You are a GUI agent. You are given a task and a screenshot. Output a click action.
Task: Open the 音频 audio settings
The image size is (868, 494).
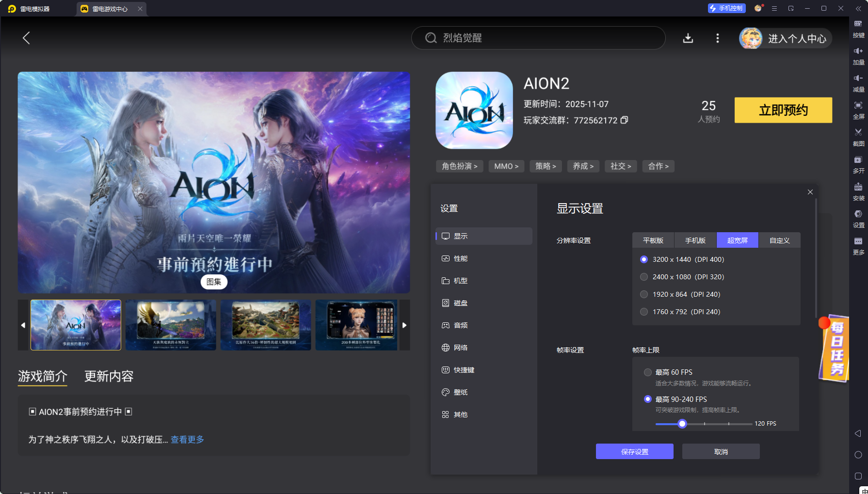460,325
